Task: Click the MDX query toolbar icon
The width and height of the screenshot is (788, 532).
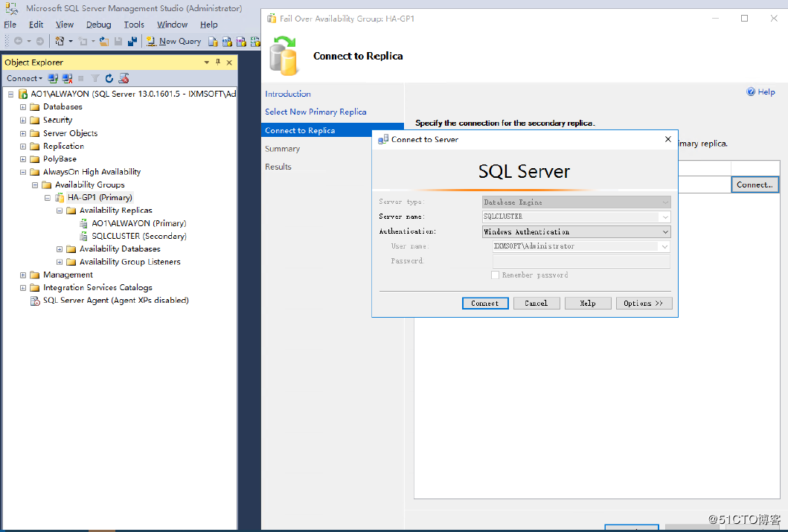Action: tap(227, 41)
